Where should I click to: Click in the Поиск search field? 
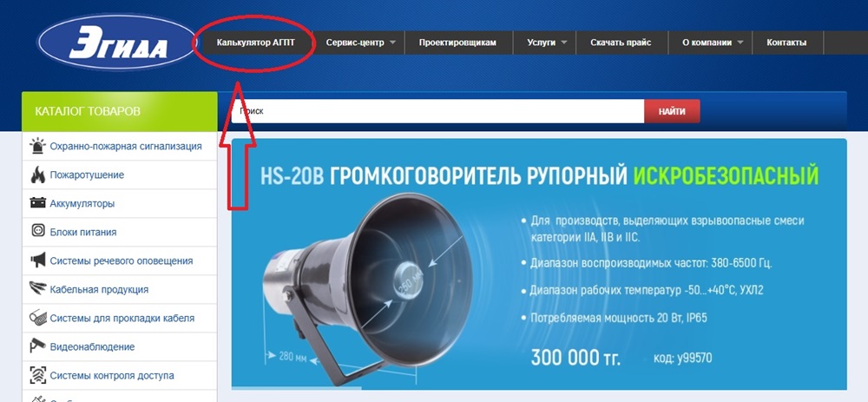tap(437, 111)
